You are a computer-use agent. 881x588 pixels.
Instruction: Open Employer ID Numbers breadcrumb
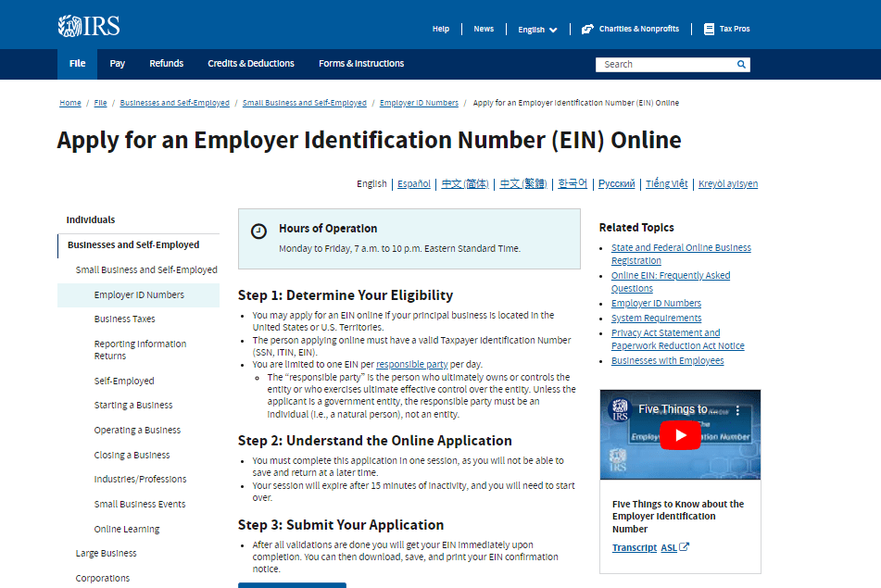tap(419, 103)
